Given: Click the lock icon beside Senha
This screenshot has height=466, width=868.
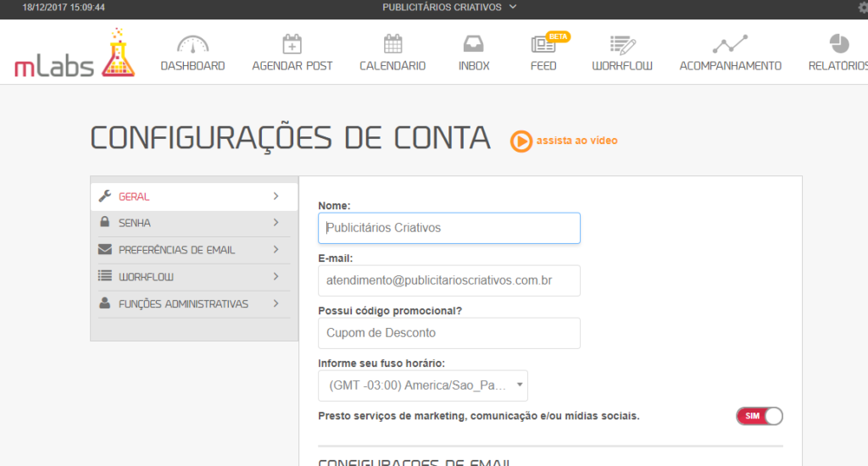Looking at the screenshot, I should [104, 222].
